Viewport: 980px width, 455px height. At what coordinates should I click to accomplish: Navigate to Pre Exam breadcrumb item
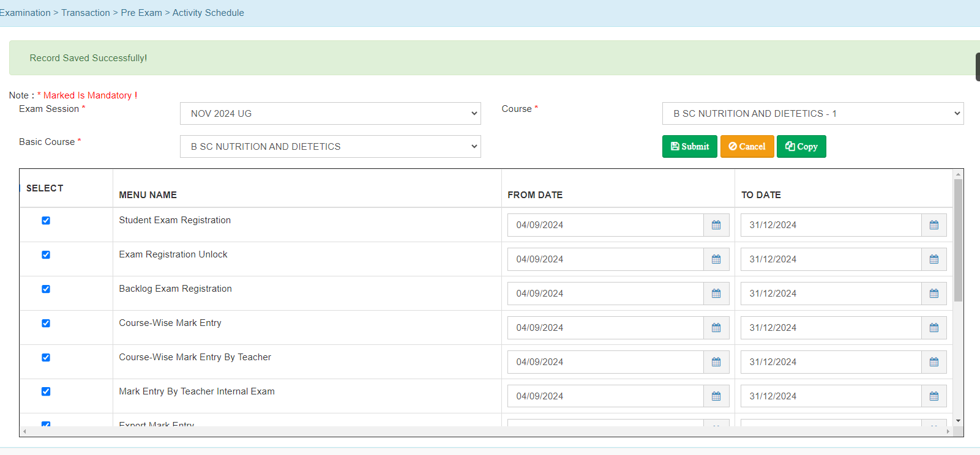(x=141, y=13)
